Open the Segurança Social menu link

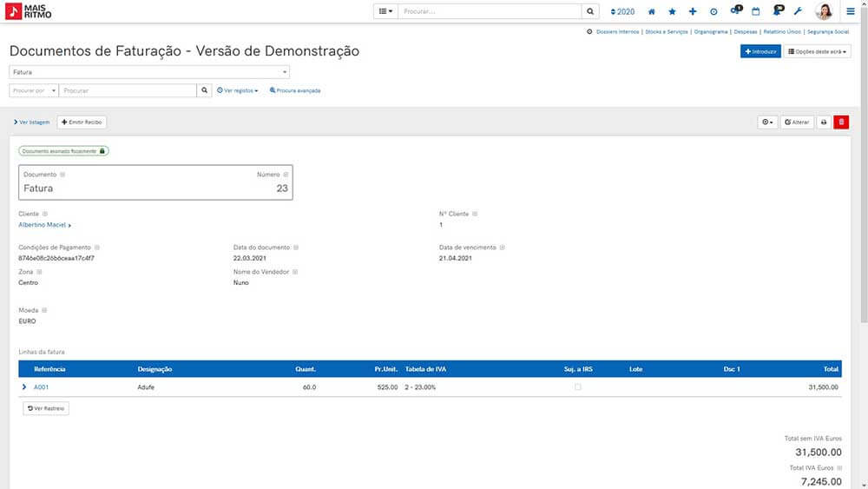(827, 31)
